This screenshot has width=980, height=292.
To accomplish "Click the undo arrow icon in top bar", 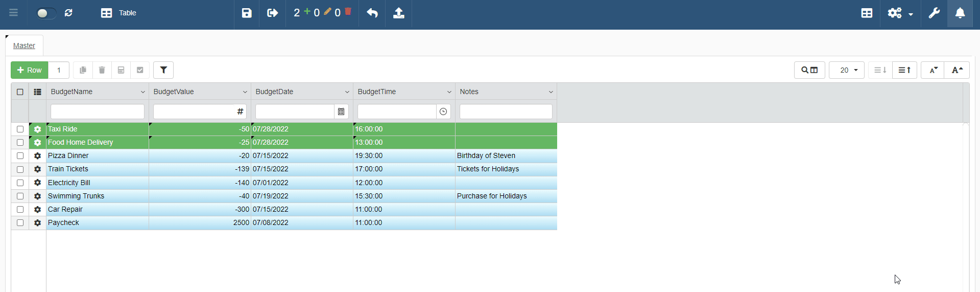I will [372, 13].
